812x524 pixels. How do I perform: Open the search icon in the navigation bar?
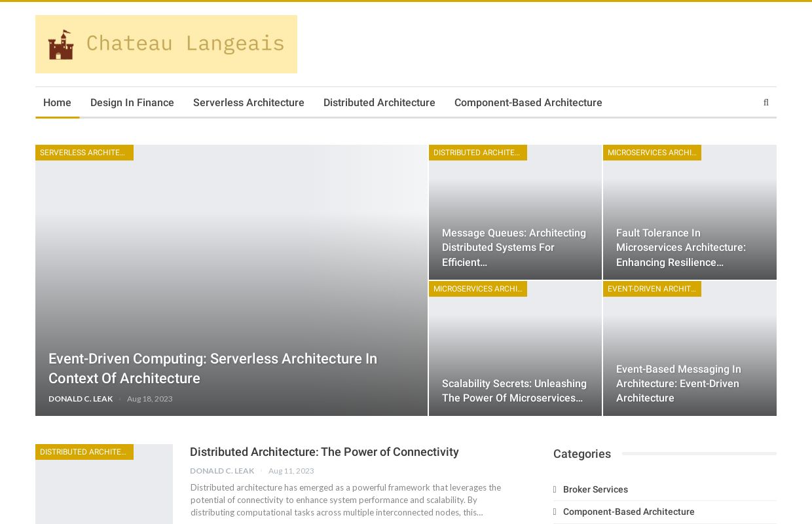pyautogui.click(x=766, y=103)
